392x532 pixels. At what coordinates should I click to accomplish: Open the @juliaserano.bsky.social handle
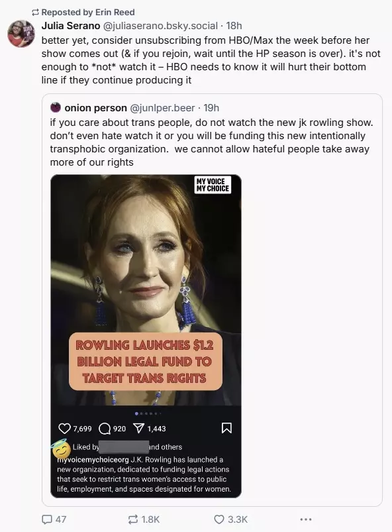coord(160,25)
